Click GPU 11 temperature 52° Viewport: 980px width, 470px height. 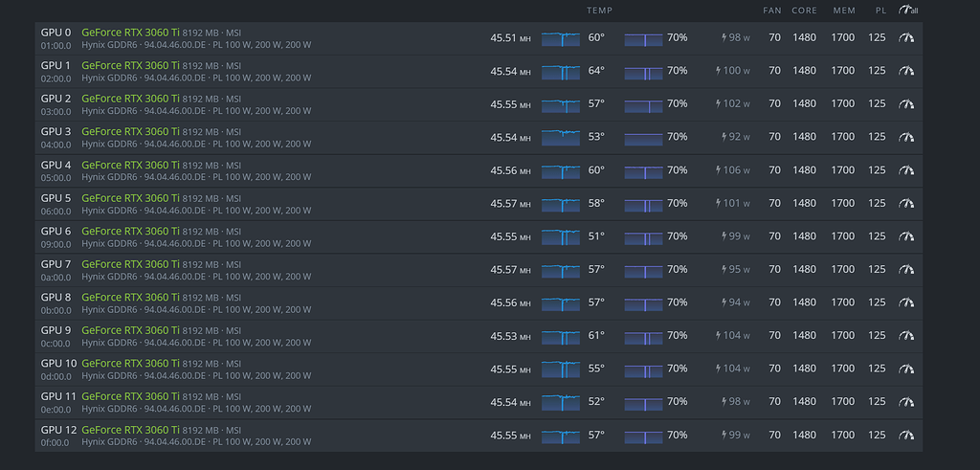(596, 402)
